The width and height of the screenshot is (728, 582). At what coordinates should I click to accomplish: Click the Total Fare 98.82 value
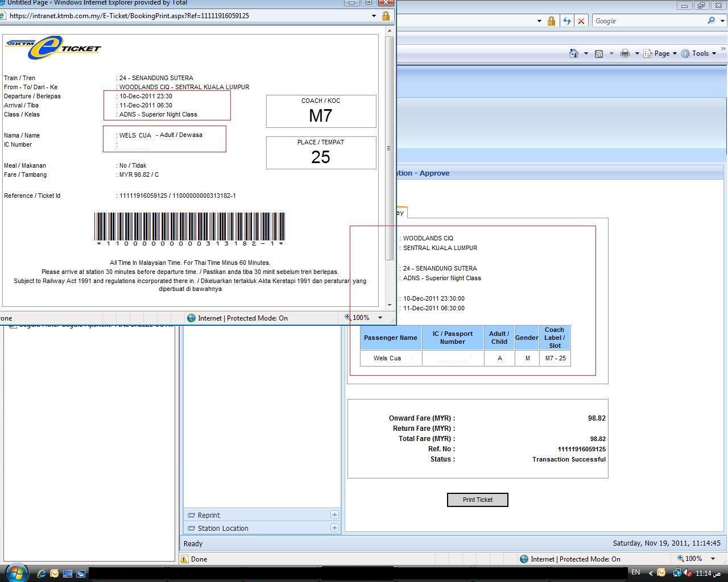point(598,439)
